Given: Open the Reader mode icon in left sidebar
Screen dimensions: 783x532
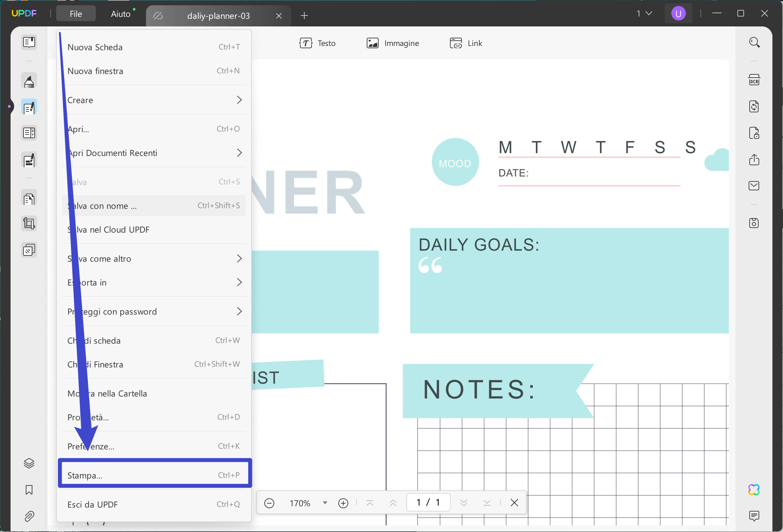Looking at the screenshot, I should pos(29,42).
